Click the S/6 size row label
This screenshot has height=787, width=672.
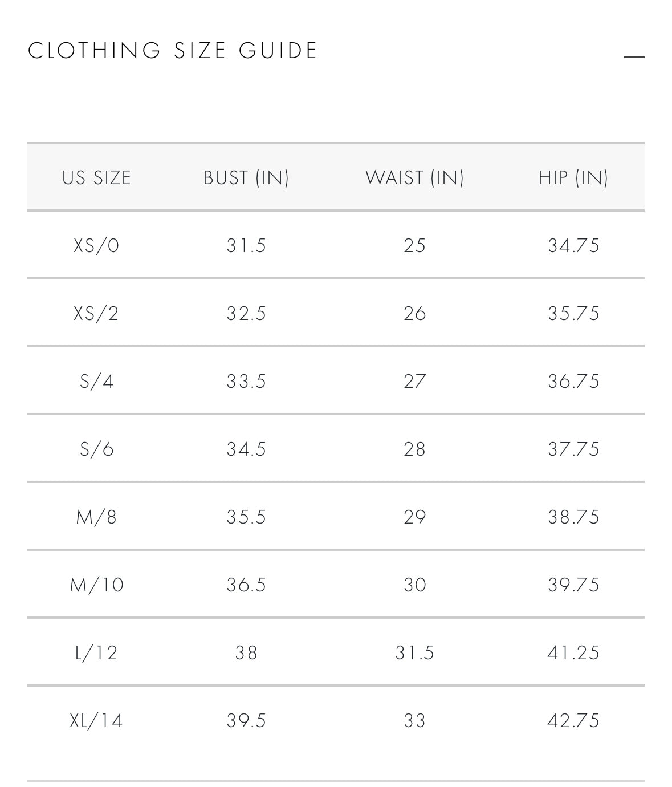[x=96, y=449]
